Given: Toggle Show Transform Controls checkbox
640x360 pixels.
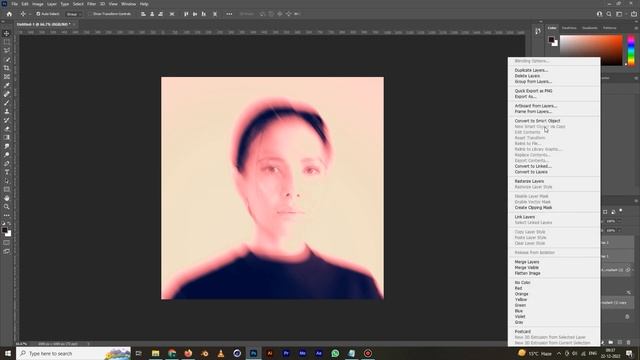Looking at the screenshot, I should click(x=90, y=14).
